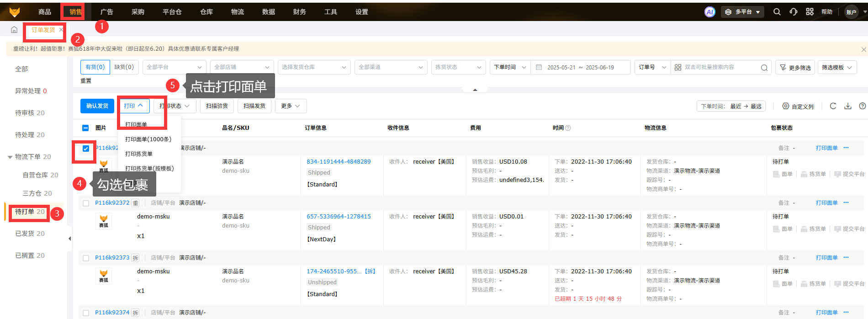Expand the 更多 actions dropdown
Viewport: 868px width, 319px height.
[291, 106]
